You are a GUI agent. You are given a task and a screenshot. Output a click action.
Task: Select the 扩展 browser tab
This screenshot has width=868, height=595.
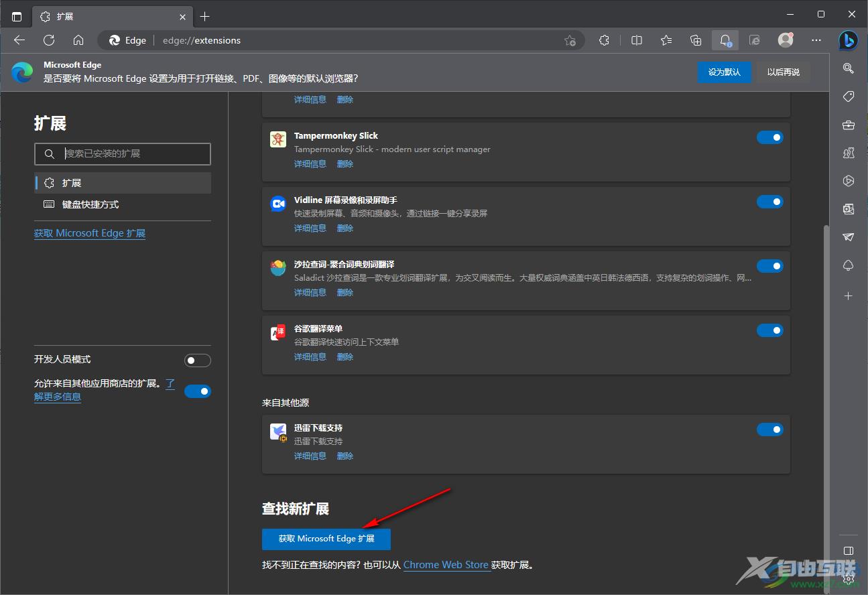pos(112,16)
